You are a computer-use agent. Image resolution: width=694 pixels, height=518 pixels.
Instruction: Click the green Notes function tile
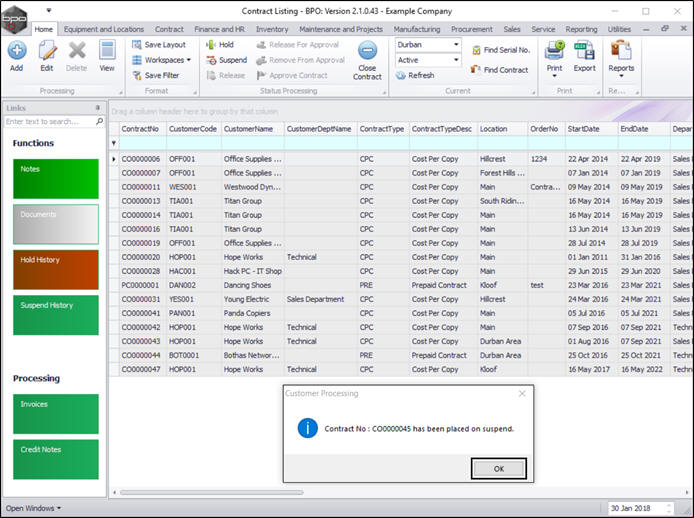56,179
